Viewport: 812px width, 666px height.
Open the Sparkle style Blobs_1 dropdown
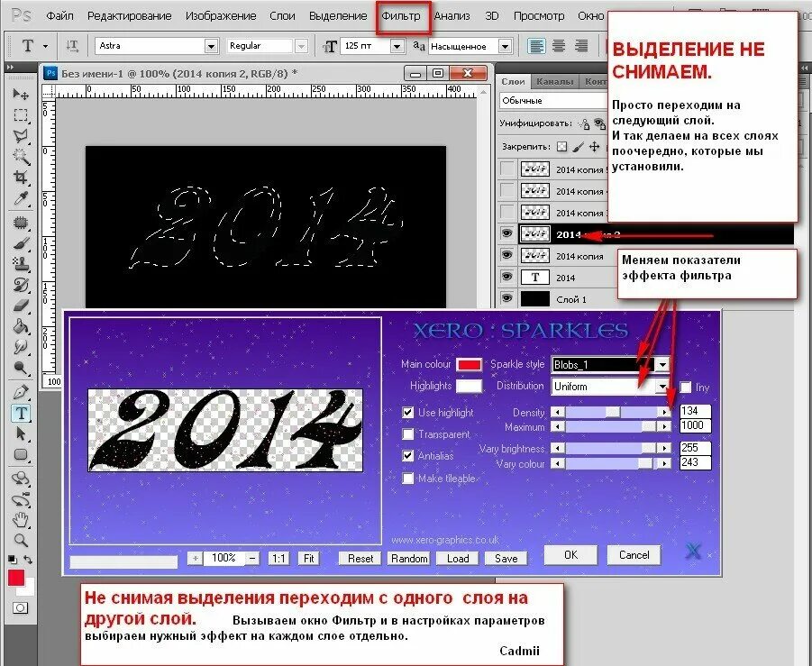tap(662, 365)
